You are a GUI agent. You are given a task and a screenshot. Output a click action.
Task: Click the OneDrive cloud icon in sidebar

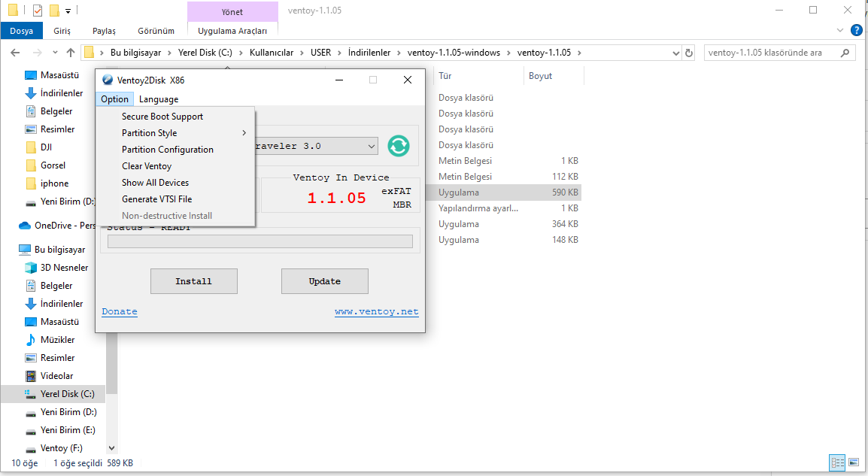point(25,226)
